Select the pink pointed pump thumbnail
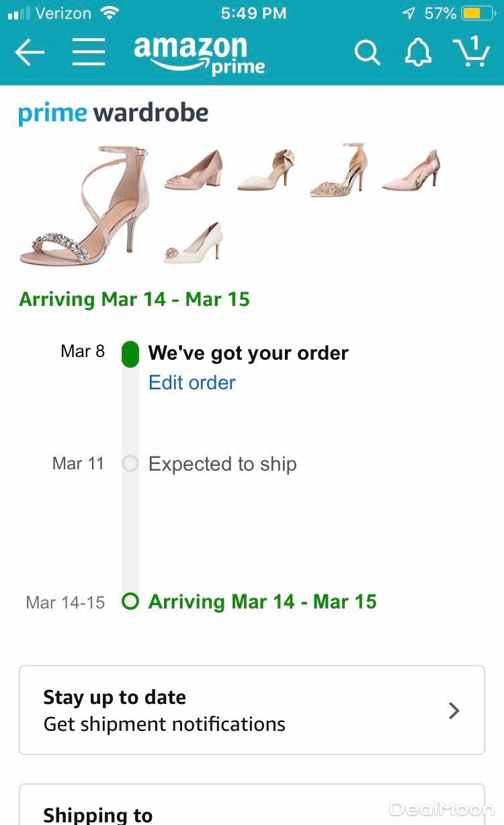This screenshot has height=825, width=504. click(411, 171)
